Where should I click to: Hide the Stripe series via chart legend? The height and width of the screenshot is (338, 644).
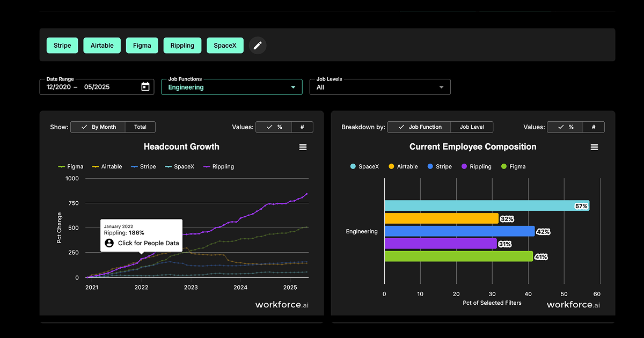(x=143, y=166)
